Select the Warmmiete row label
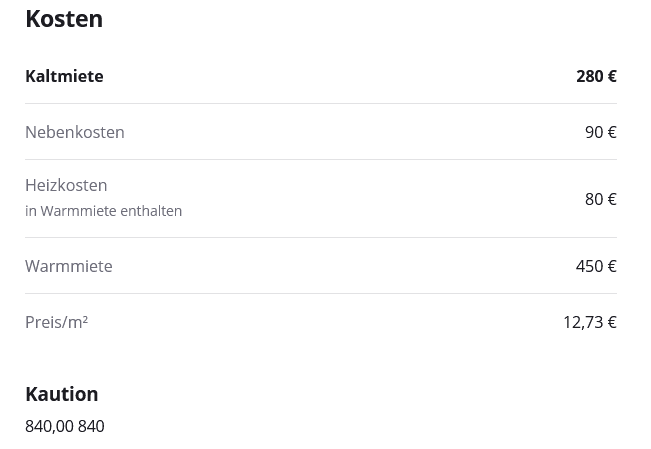This screenshot has width=651, height=449. coord(69,266)
